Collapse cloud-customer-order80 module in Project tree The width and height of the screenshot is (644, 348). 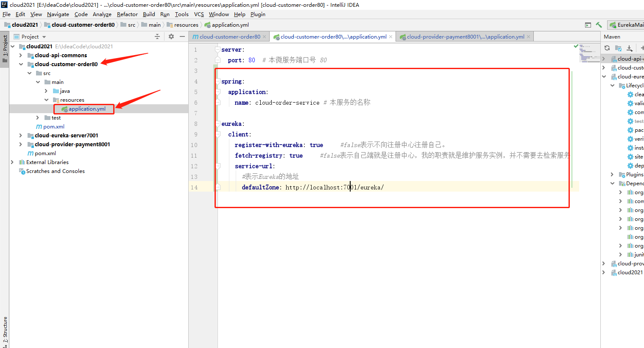tap(21, 64)
